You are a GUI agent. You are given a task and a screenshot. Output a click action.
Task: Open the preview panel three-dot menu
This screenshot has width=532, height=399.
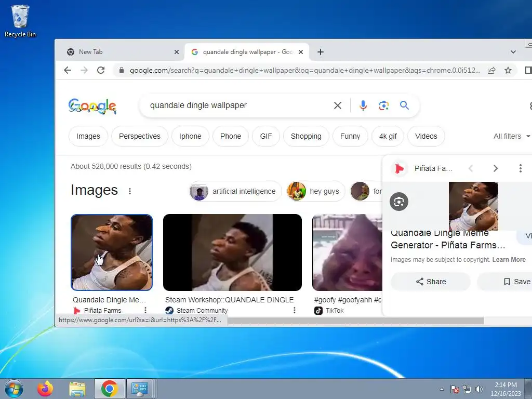tap(520, 168)
